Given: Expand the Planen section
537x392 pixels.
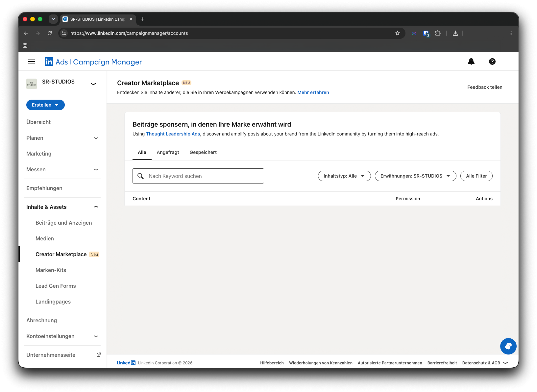Looking at the screenshot, I should point(96,138).
